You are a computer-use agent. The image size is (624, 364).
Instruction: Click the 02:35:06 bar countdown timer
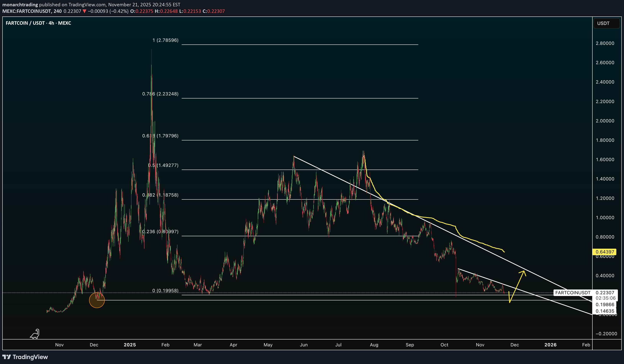[605, 298]
